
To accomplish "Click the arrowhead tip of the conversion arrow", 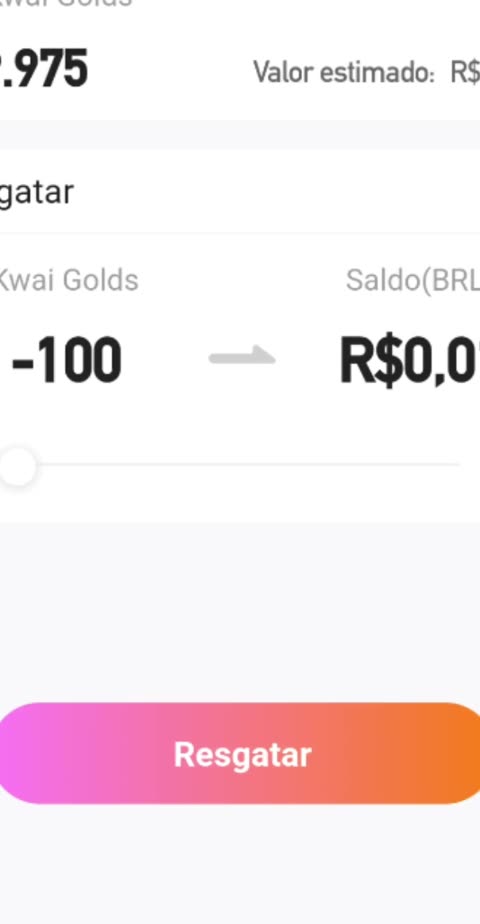I will (x=266, y=355).
